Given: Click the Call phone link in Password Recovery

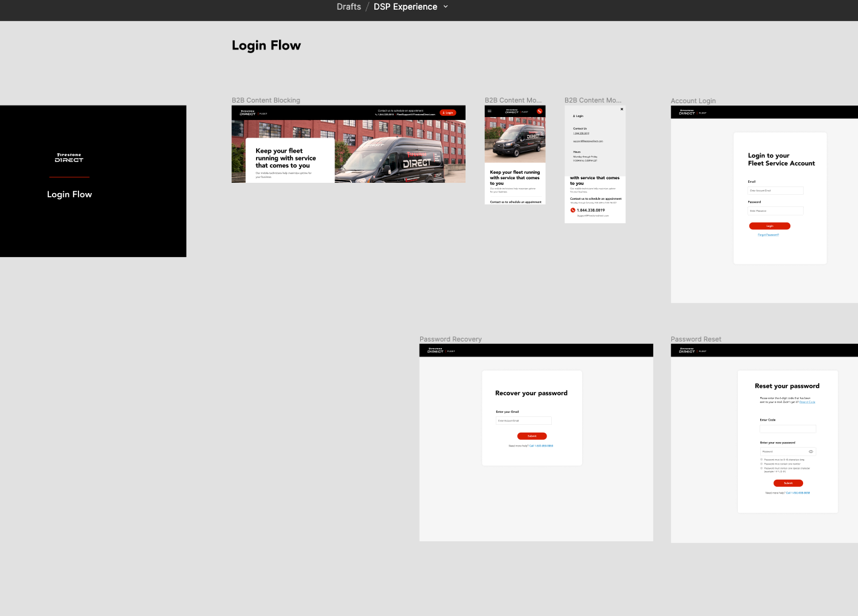Looking at the screenshot, I should pos(541,446).
